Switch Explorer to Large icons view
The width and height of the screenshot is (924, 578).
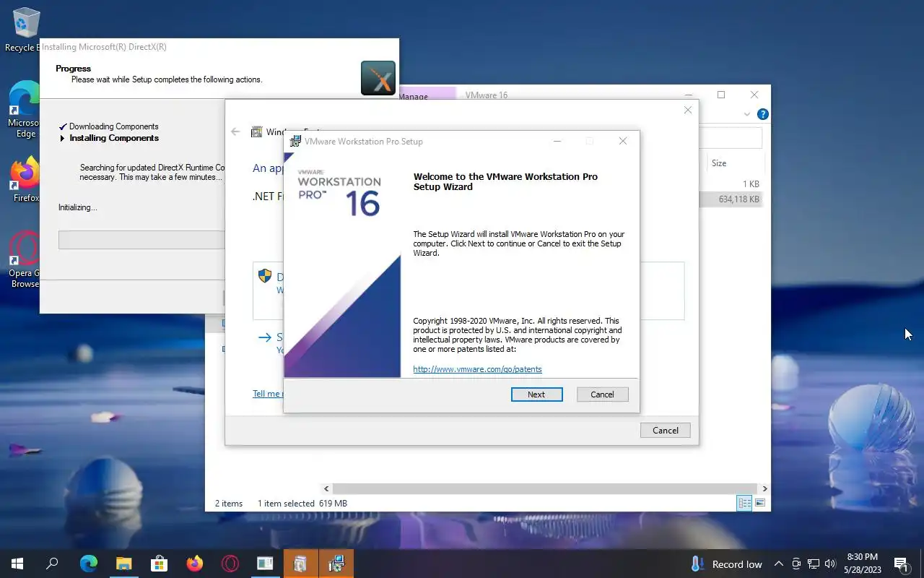759,503
